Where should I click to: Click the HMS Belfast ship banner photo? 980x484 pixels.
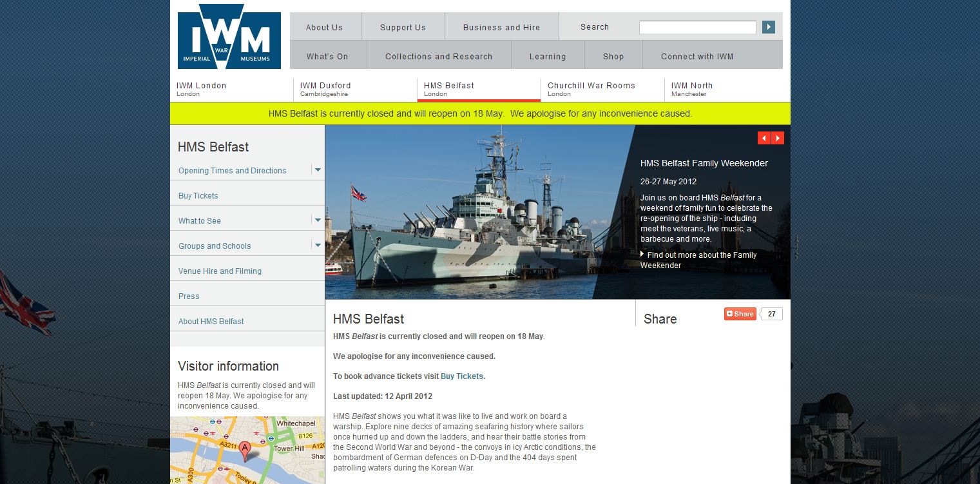pyautogui.click(x=479, y=212)
